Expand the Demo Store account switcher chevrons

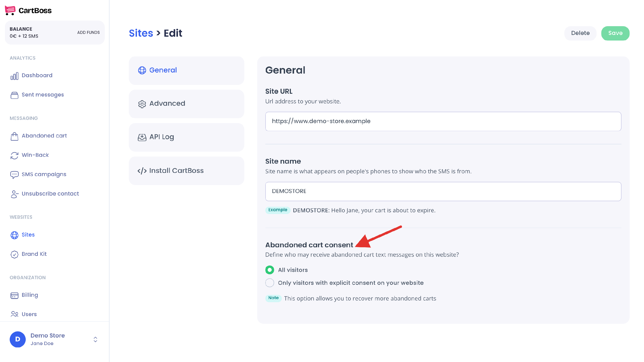pyautogui.click(x=95, y=339)
